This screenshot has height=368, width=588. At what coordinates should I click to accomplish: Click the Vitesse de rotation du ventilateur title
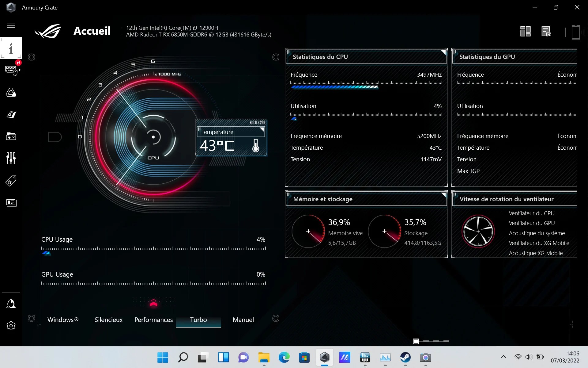[x=507, y=199]
